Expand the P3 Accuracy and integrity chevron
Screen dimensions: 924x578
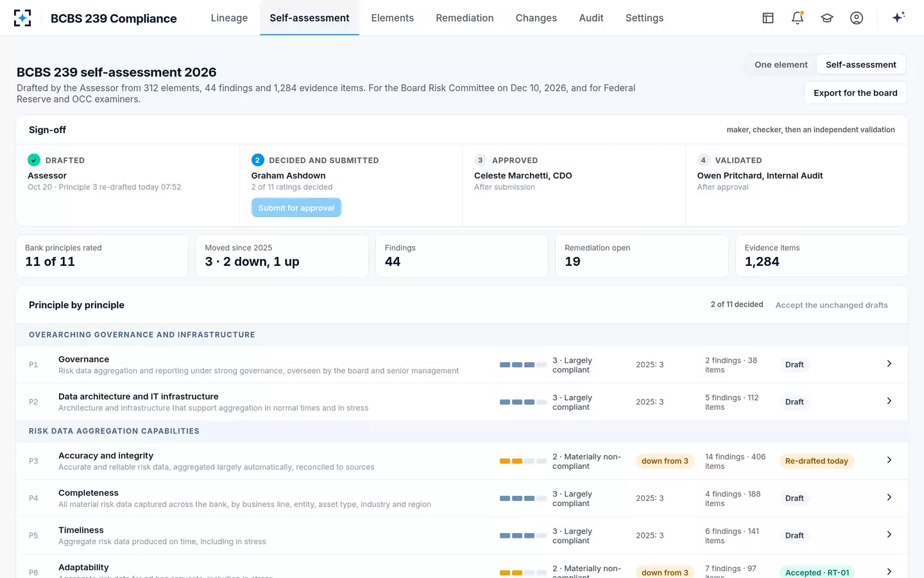[x=889, y=460]
